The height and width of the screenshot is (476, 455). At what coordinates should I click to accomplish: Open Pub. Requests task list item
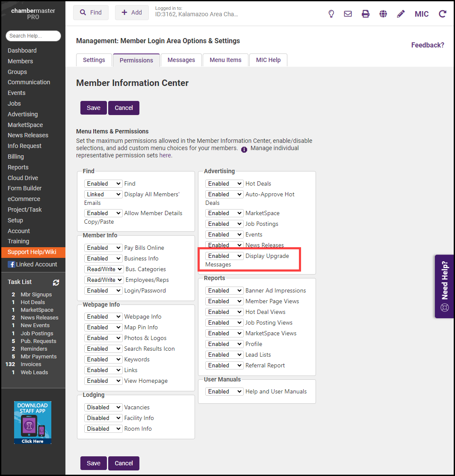click(x=38, y=341)
